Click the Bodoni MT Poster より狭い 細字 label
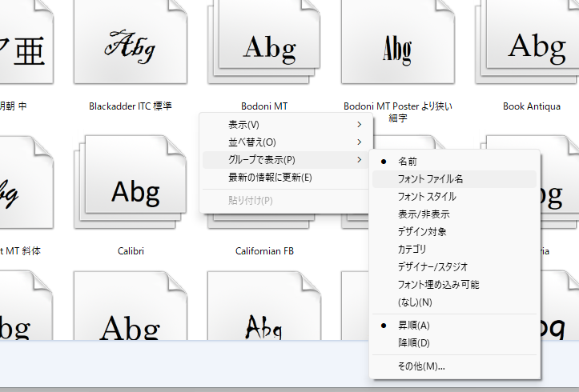Viewport: 579px width, 392px height. [398, 112]
